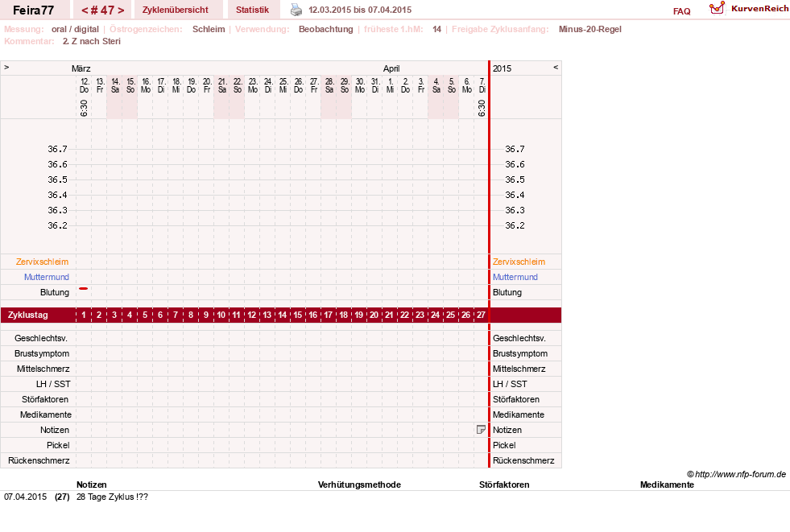Click the Beobachtung usage value

click(x=326, y=29)
